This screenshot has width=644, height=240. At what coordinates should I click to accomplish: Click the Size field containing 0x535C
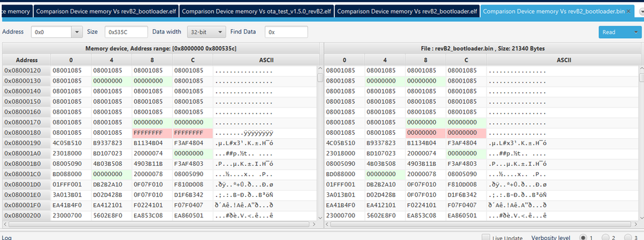126,32
